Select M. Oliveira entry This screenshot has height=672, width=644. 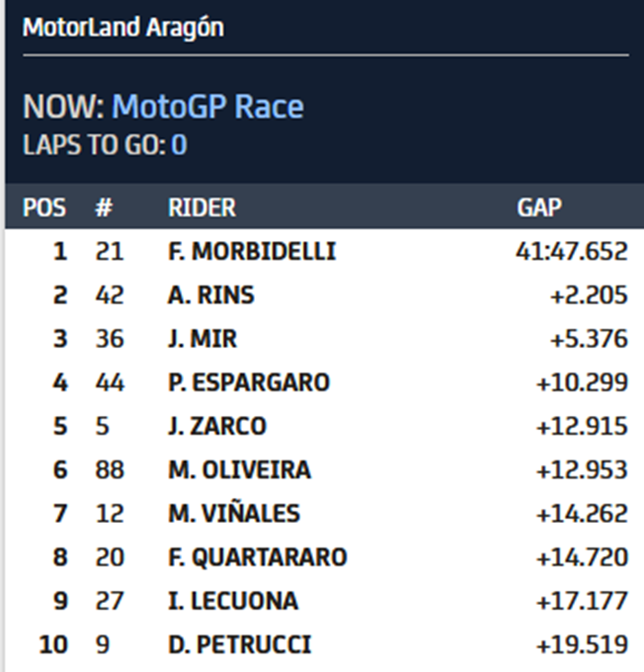coord(239,469)
